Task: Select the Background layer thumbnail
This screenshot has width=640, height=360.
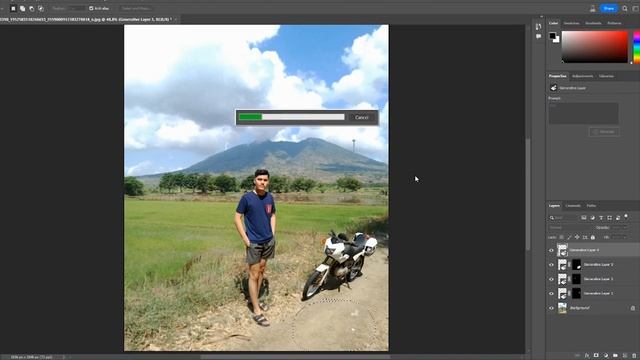Action: pyautogui.click(x=562, y=308)
